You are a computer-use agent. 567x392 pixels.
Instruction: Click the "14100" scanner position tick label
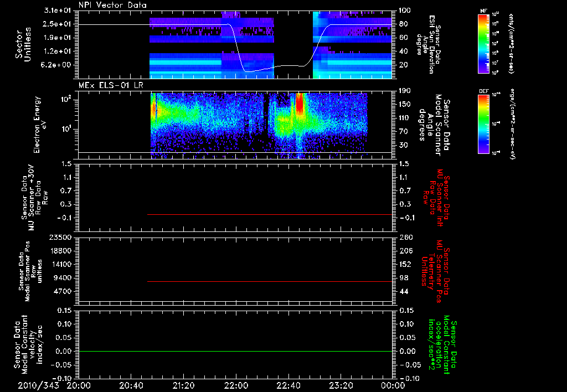coord(60,264)
